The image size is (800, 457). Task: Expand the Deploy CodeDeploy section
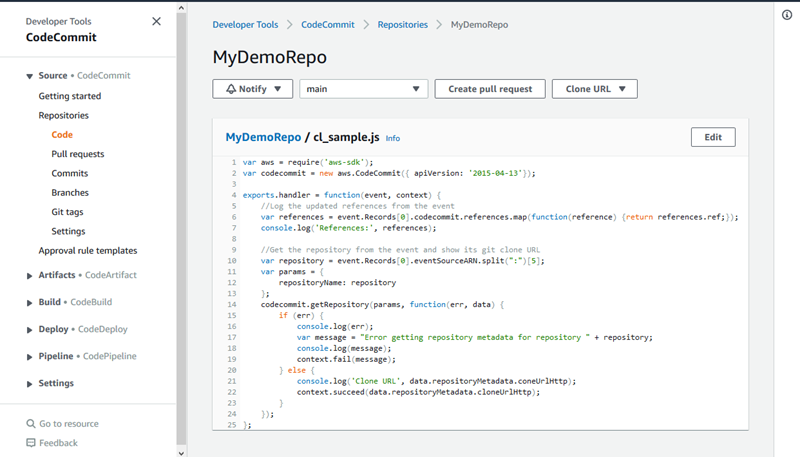click(x=30, y=329)
